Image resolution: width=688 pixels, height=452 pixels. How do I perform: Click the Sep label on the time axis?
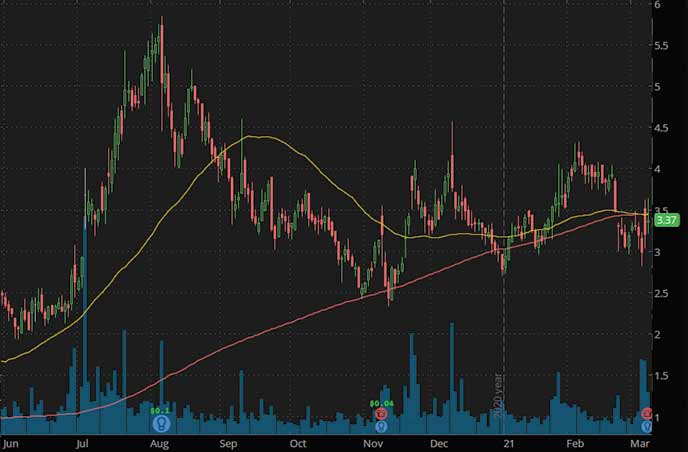[228, 444]
